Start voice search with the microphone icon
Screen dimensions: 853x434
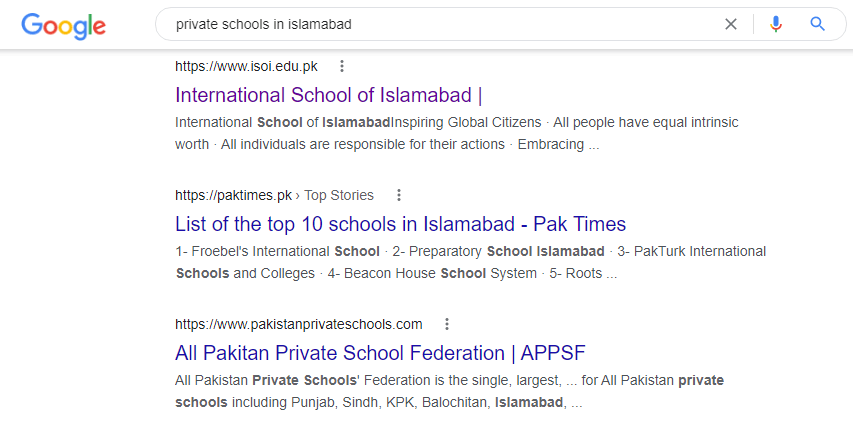(776, 24)
